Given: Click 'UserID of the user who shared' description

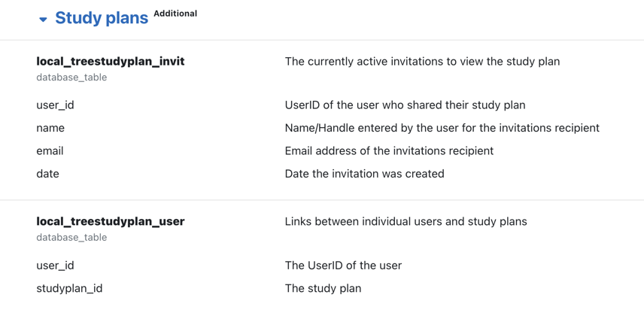Looking at the screenshot, I should point(405,105).
